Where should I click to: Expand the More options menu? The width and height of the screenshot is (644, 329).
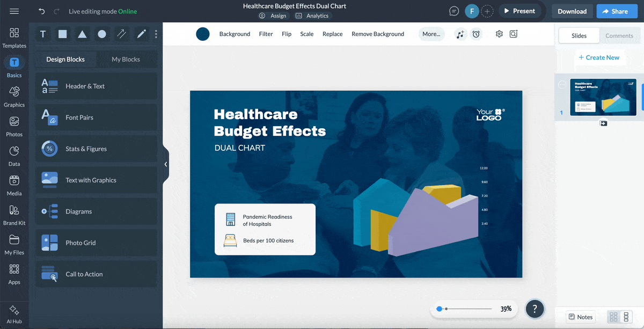pyautogui.click(x=431, y=34)
